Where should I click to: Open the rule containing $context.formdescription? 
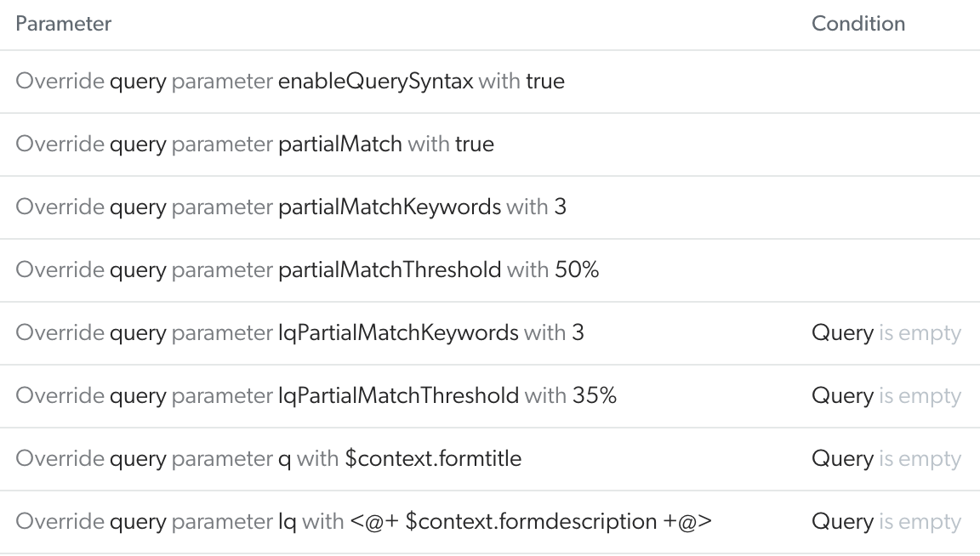[364, 522]
